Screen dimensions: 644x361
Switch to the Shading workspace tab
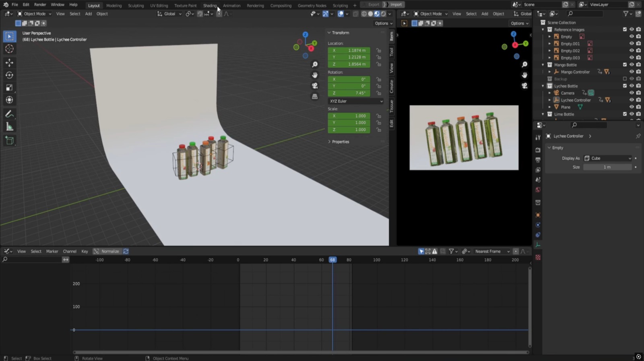point(209,6)
